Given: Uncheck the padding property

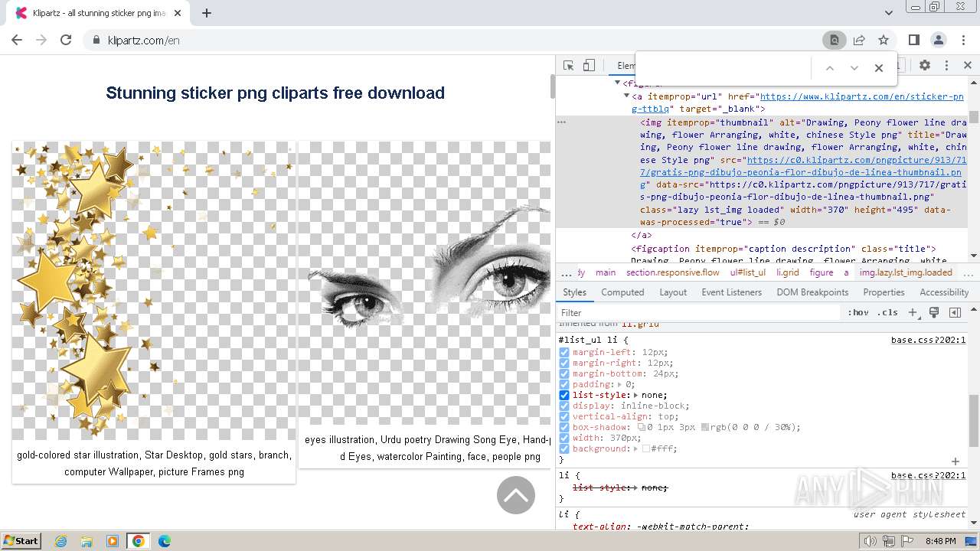Looking at the screenshot, I should [x=564, y=385].
